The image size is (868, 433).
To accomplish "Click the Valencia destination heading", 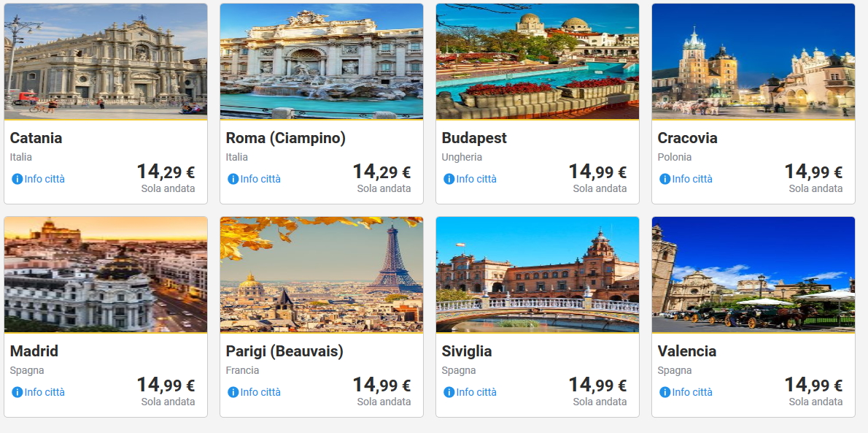I will click(686, 351).
